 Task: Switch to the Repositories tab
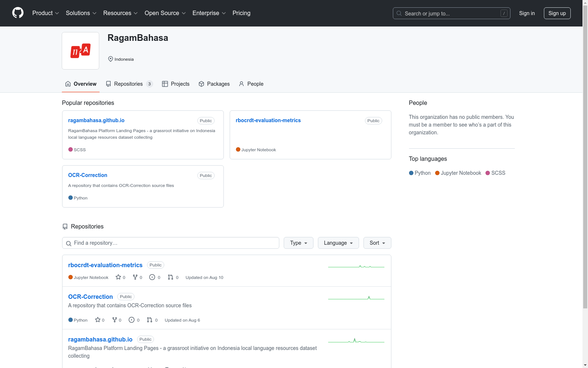click(129, 84)
